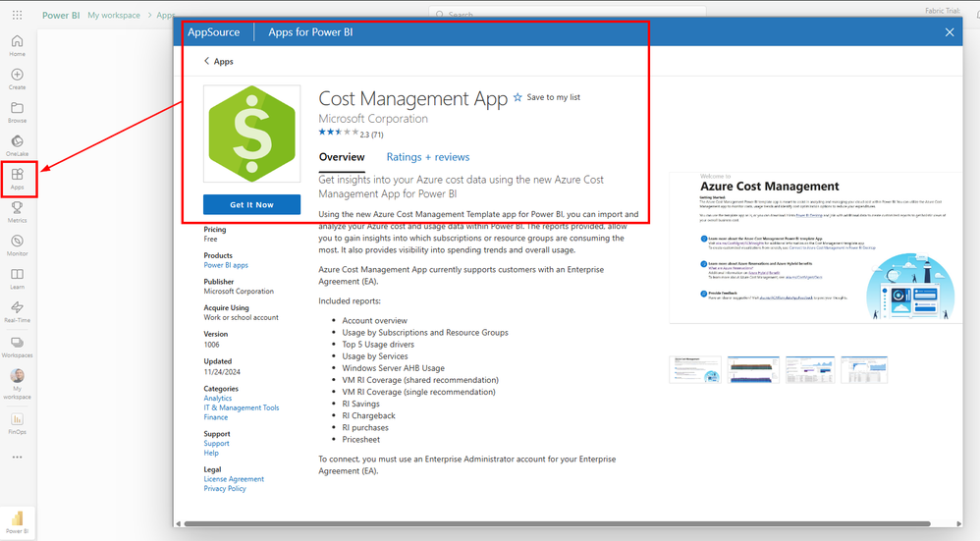
Task: Click 'Account overview' list item
Action: 374,320
